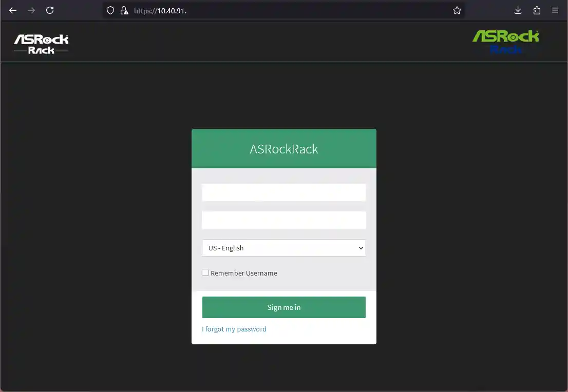Click the Sign me in button

click(x=283, y=307)
